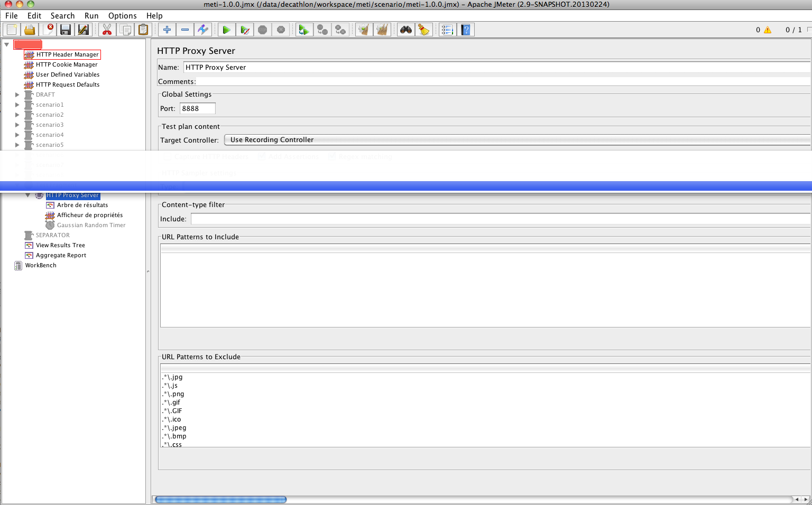Click the binoculars Search icon

(406, 30)
